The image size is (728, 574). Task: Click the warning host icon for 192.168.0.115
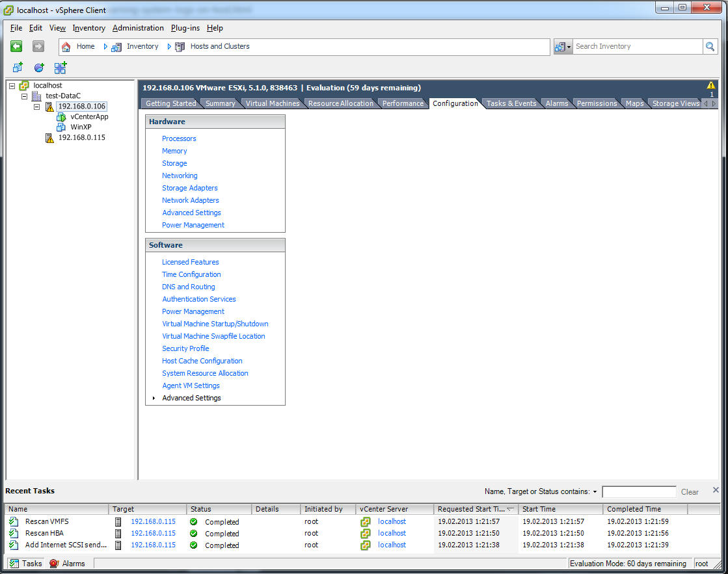coord(49,138)
